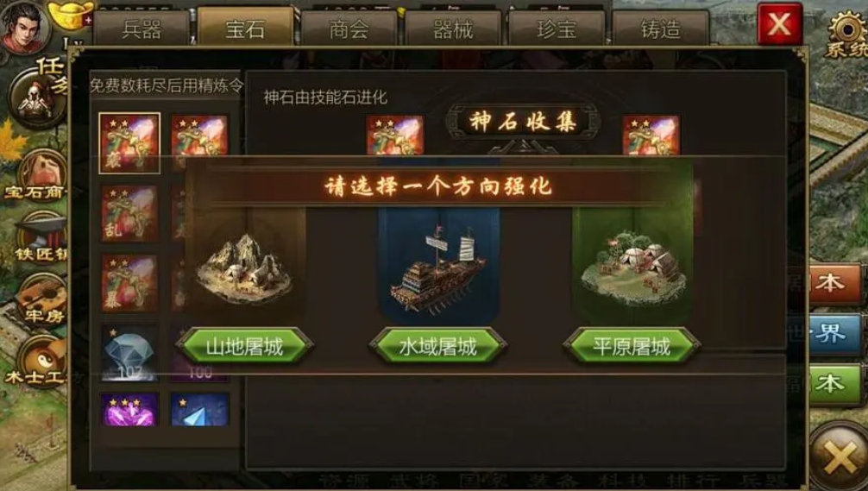
Task: Pick the plains camp image
Action: 632,267
